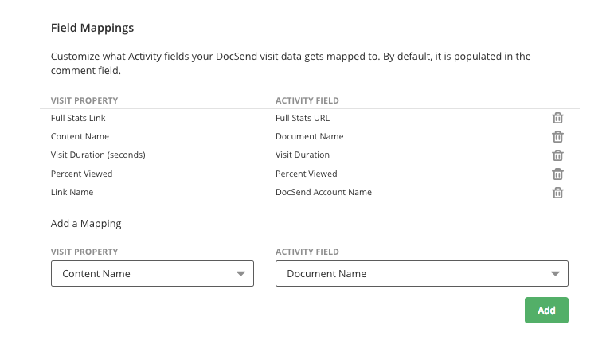
Task: Click Visit Duration in the Activity Field column
Action: coord(303,155)
